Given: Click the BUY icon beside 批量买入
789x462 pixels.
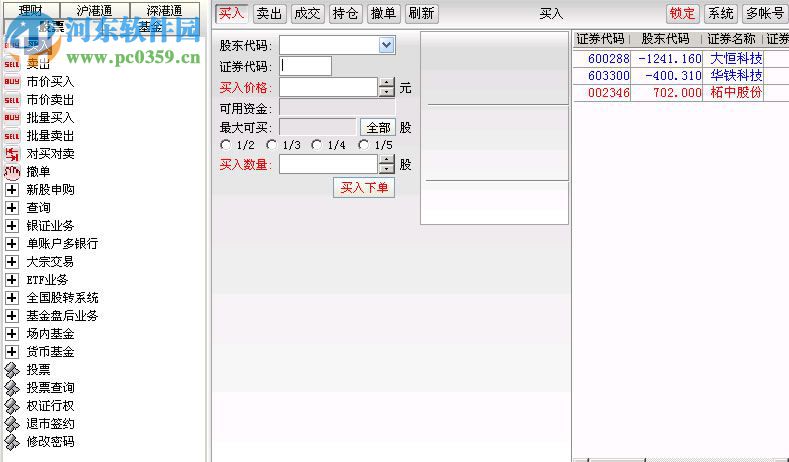Looking at the screenshot, I should [x=12, y=118].
